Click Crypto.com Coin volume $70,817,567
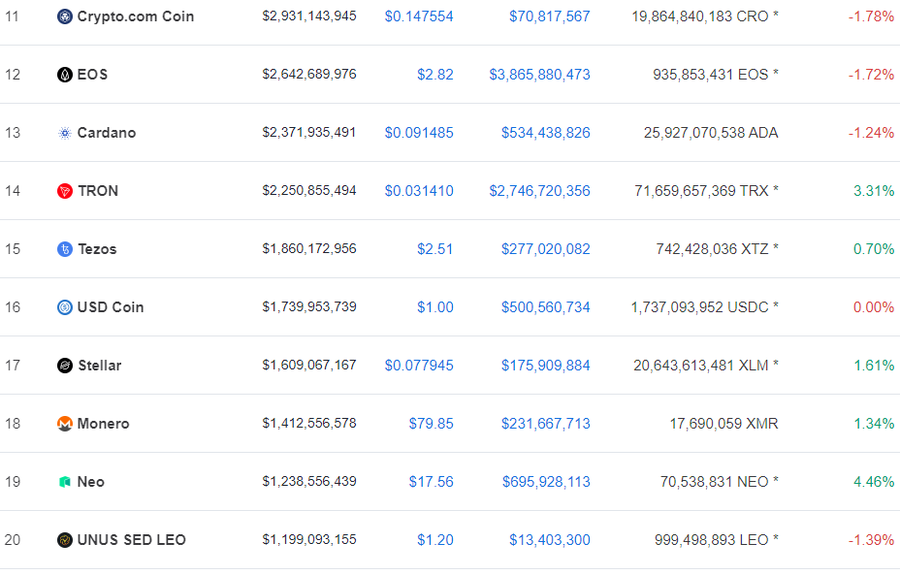Screen dimensions: 900x575 [549, 17]
